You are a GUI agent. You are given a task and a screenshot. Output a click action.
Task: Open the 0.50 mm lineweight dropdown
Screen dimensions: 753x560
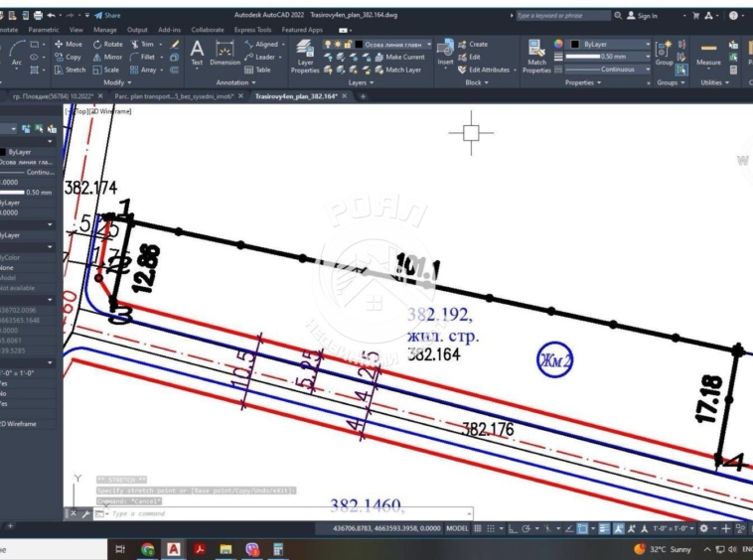[648, 57]
